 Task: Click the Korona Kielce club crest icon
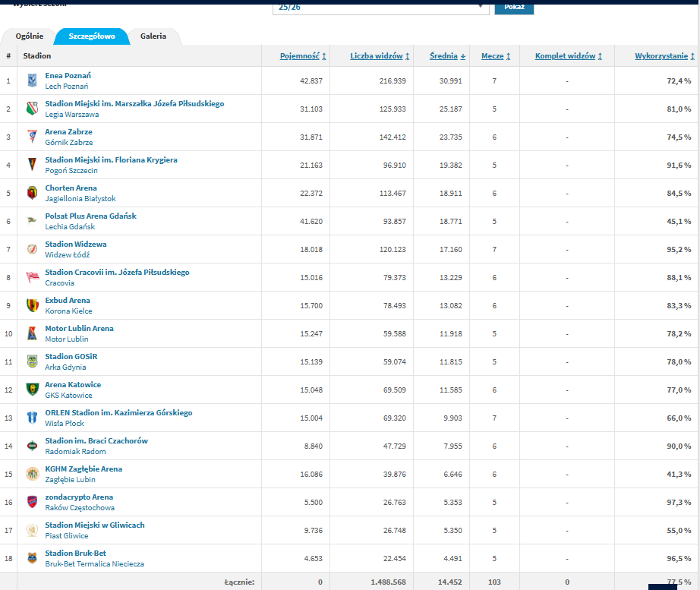[32, 305]
